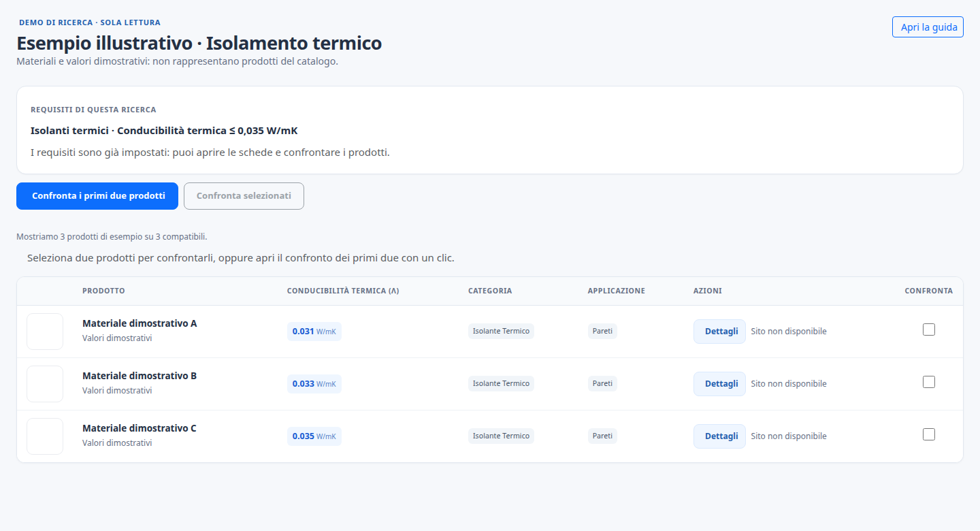Image resolution: width=980 pixels, height=531 pixels.
Task: Click Isolante Termico tag in Materiale C row
Action: point(501,436)
